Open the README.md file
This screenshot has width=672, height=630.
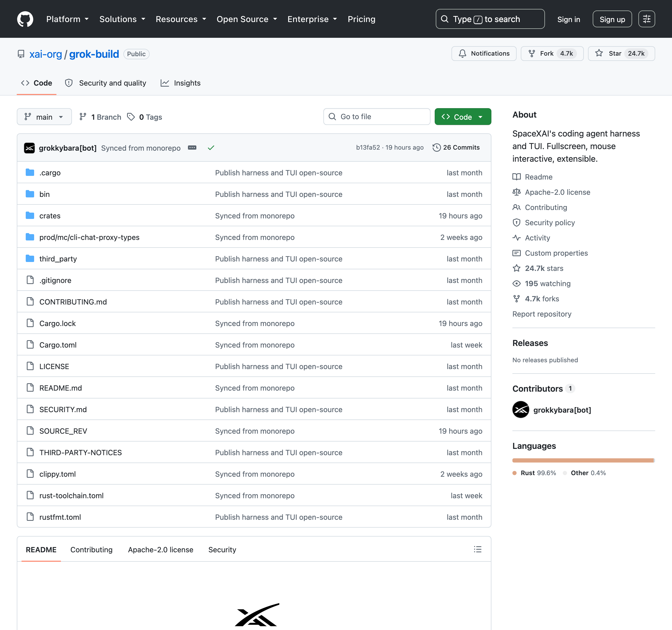[x=61, y=388]
